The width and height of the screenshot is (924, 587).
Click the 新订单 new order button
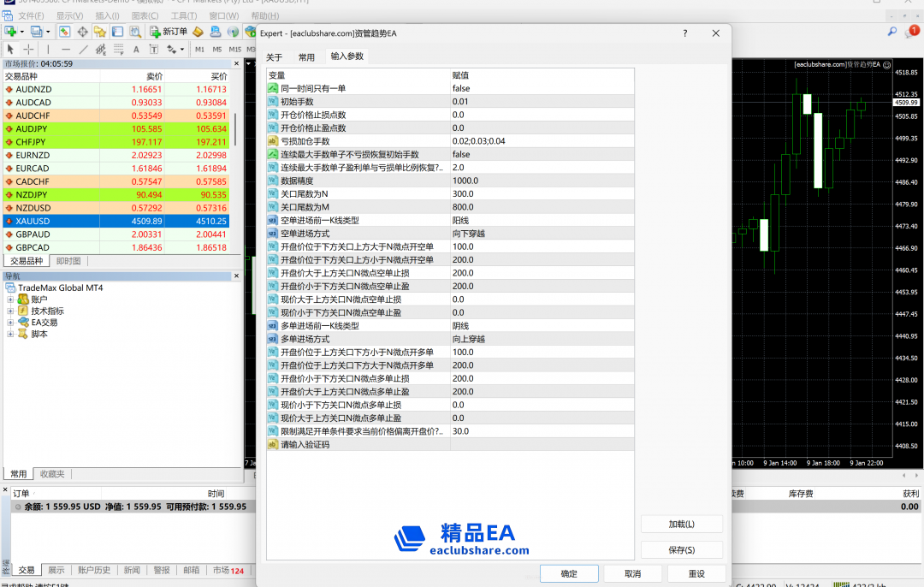point(169,32)
